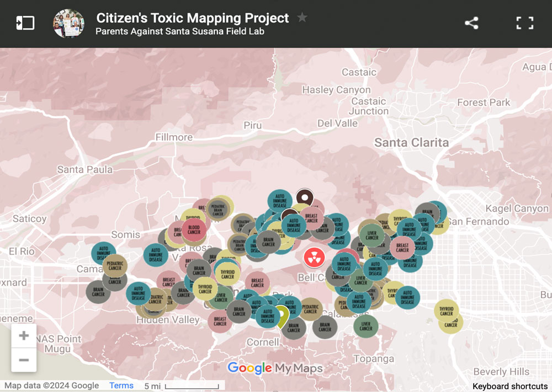Zoom out using the minus button
This screenshot has height=392, width=552.
point(24,359)
